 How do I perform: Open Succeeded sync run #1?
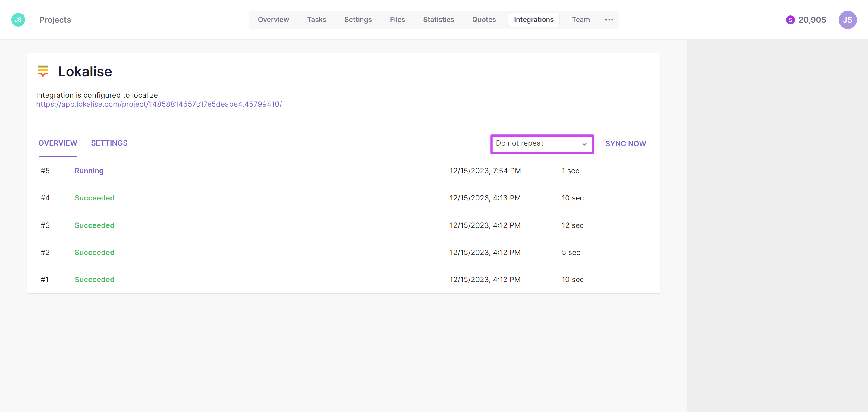tap(343, 280)
